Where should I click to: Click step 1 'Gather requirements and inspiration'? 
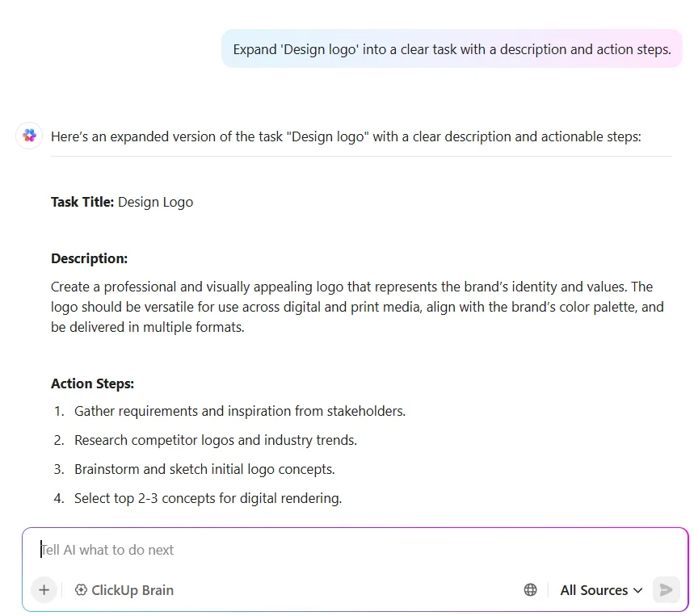(x=239, y=411)
